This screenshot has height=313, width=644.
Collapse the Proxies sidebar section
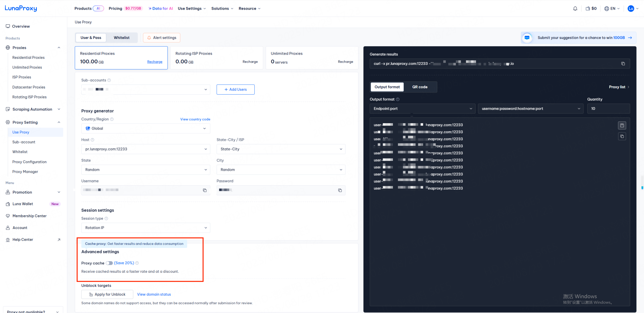click(59, 48)
